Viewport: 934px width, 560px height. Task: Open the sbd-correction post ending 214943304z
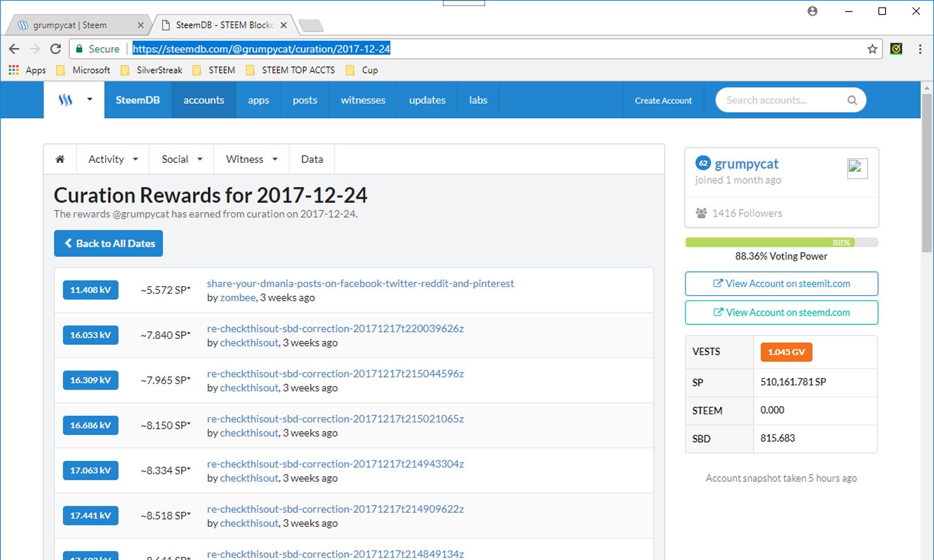[x=335, y=464]
